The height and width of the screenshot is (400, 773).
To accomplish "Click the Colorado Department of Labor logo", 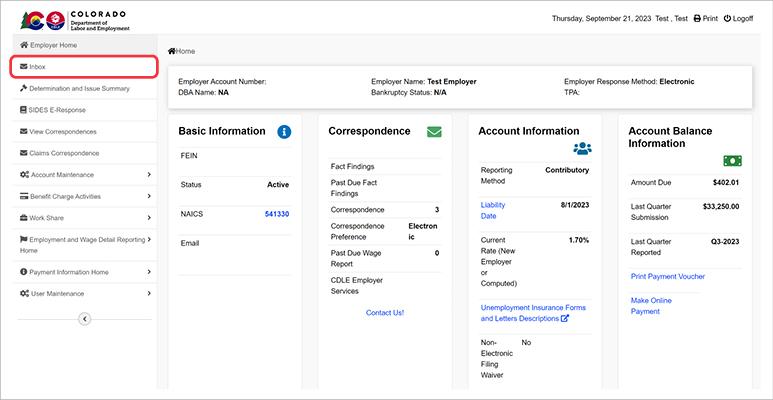I will coord(75,19).
